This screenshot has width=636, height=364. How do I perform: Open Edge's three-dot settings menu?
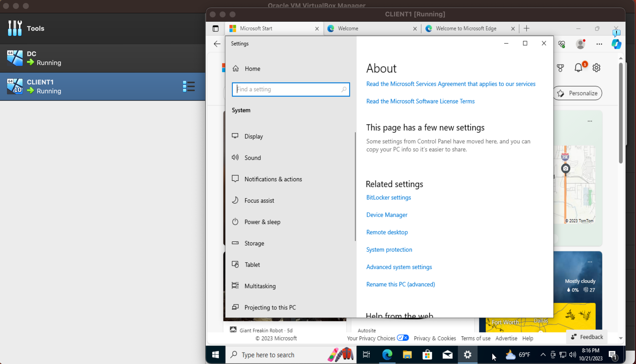pyautogui.click(x=599, y=44)
